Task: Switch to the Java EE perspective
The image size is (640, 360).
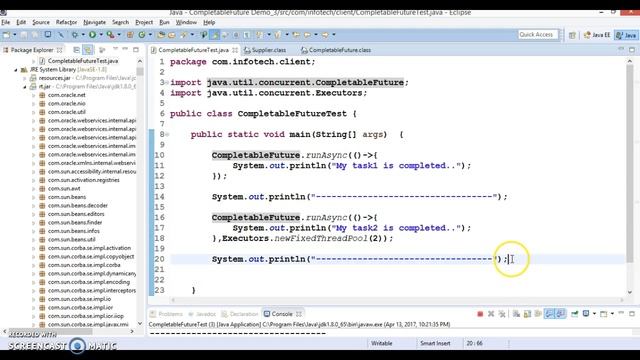Action: click(597, 35)
